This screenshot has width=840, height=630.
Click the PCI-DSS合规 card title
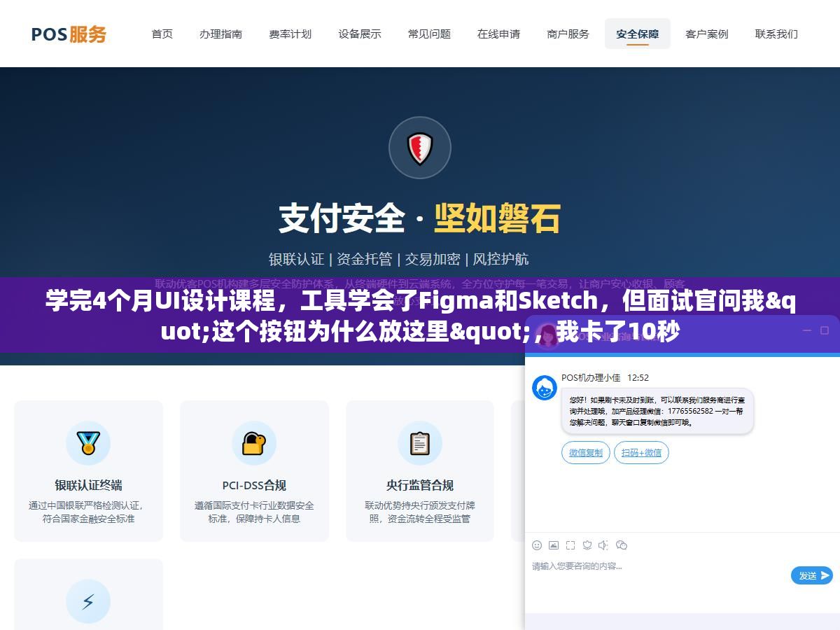click(x=254, y=485)
